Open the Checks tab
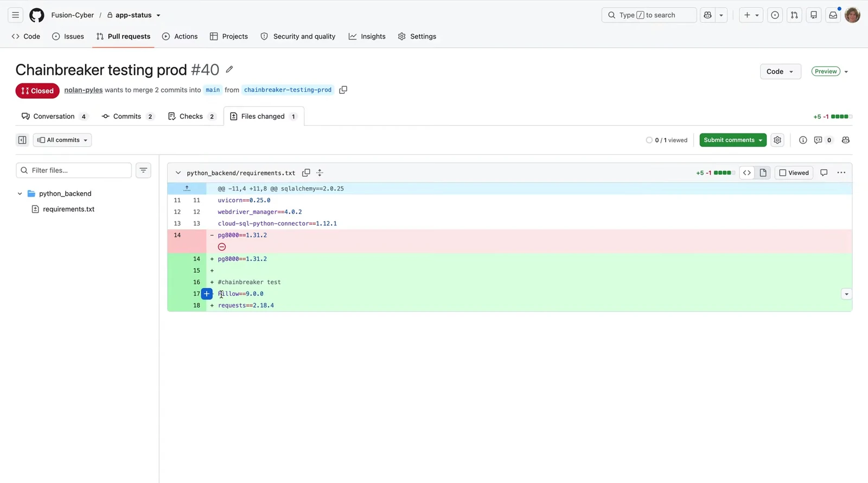This screenshot has width=868, height=483. point(192,116)
